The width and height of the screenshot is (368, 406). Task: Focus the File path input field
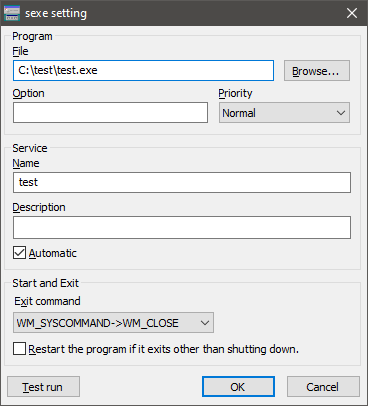click(143, 71)
